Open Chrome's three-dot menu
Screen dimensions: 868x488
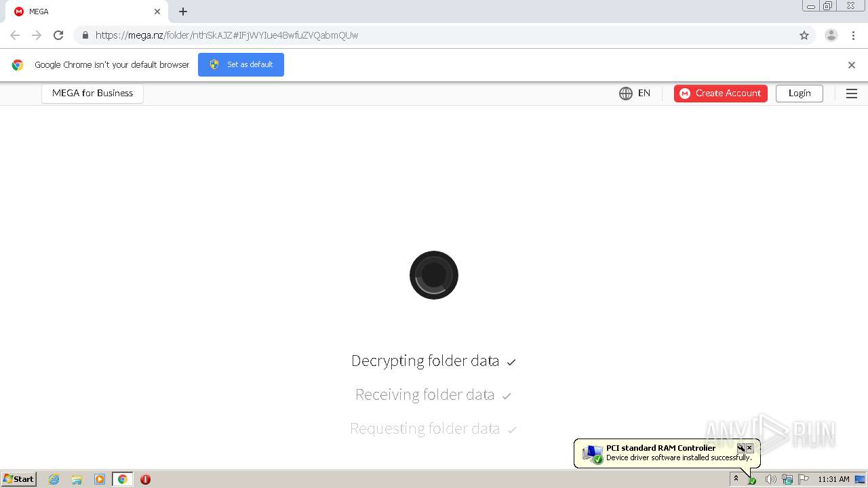tap(853, 35)
